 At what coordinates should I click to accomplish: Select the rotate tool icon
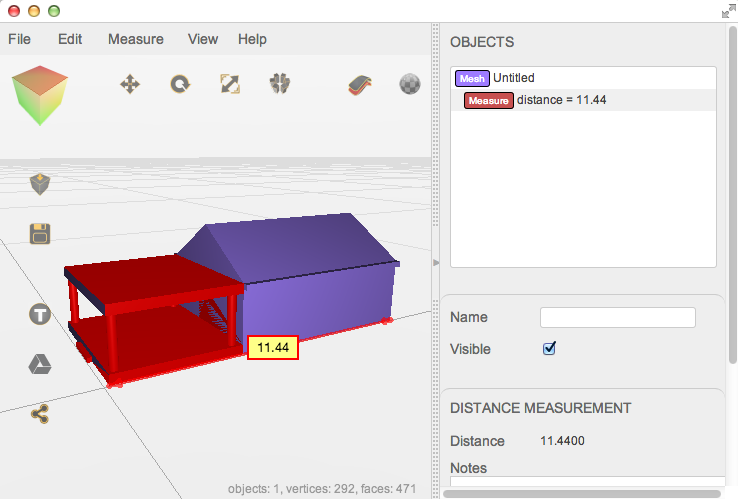(x=180, y=85)
